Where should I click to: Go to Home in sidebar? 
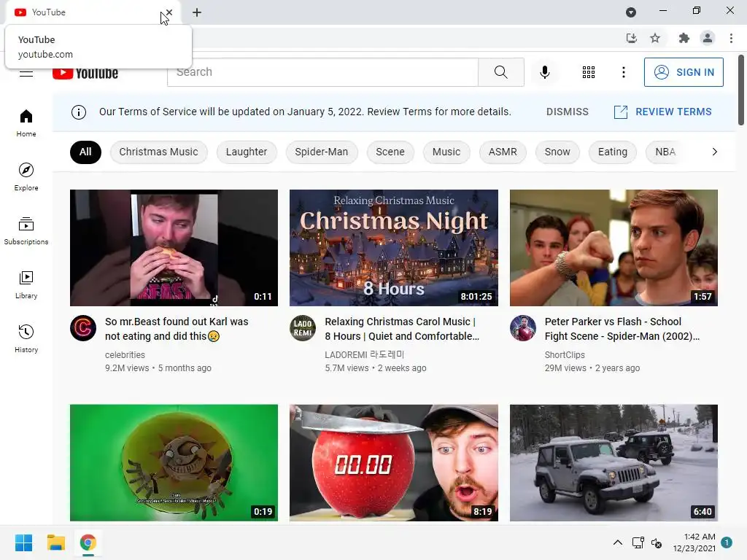tap(26, 123)
